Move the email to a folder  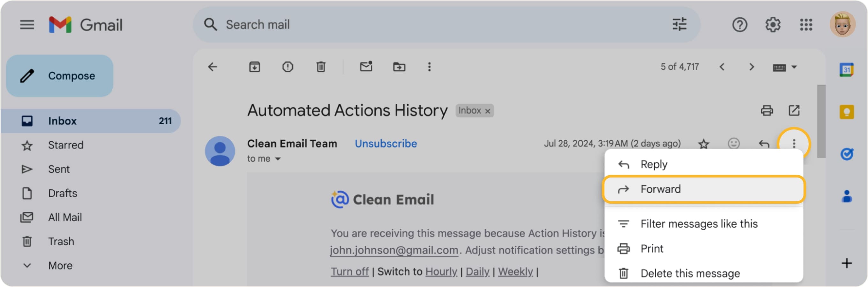click(x=399, y=67)
